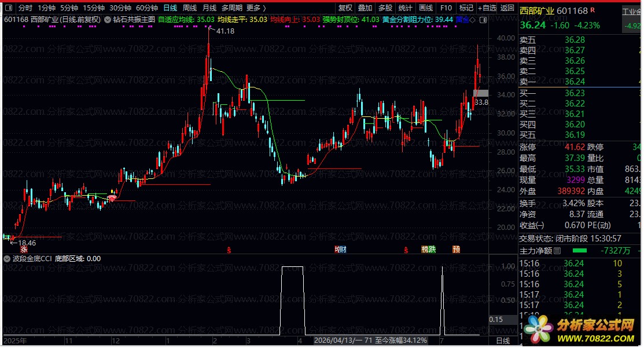Click the 换手 value 3.42%
The height and width of the screenshot is (348, 644).
coord(574,203)
